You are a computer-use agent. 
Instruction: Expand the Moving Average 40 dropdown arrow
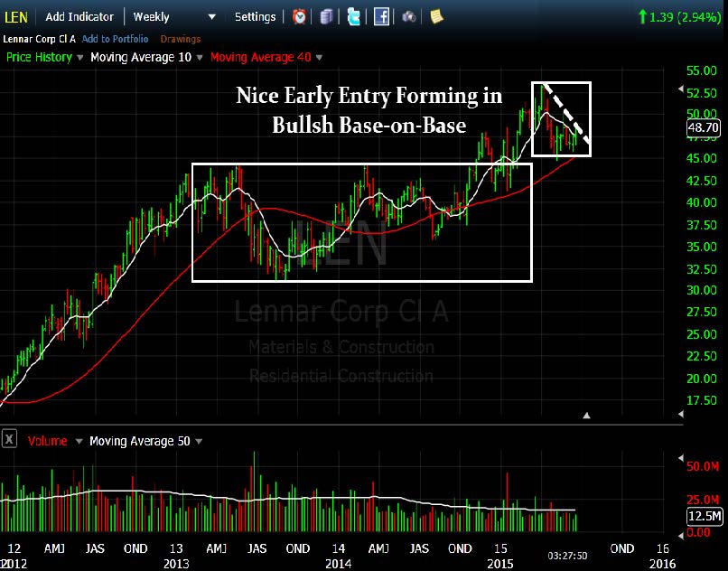click(x=319, y=58)
